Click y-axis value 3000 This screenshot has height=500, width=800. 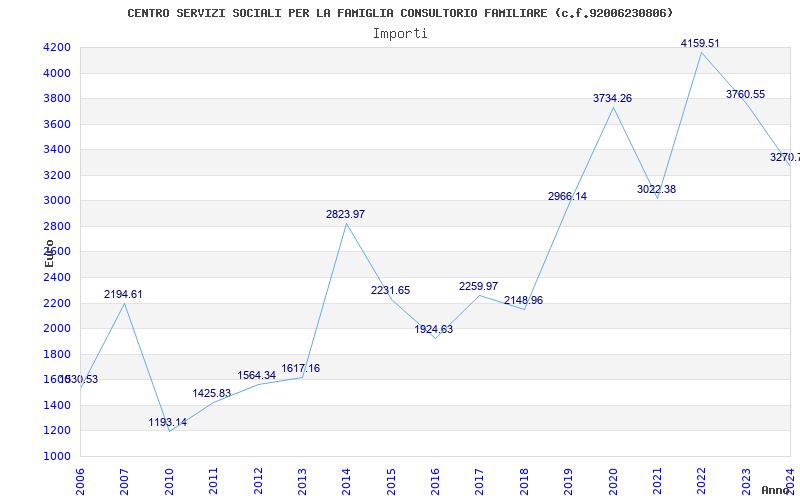pos(57,201)
